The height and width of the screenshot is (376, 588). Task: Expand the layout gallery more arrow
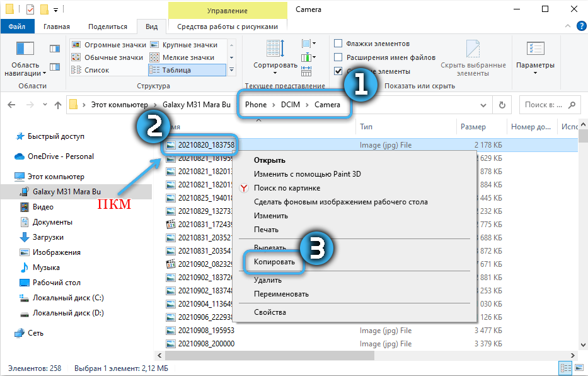point(231,70)
